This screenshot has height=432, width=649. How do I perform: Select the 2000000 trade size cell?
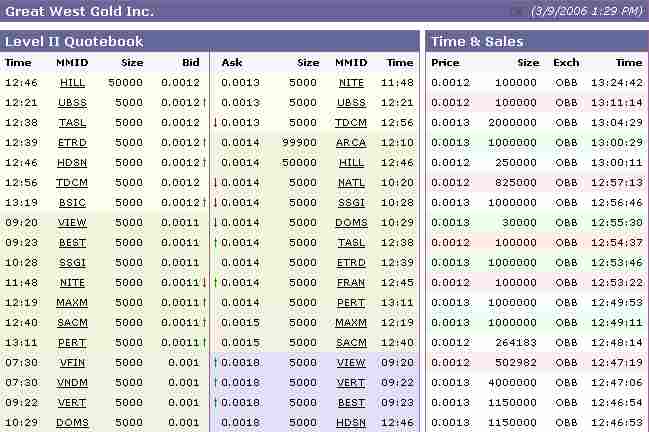(512, 123)
